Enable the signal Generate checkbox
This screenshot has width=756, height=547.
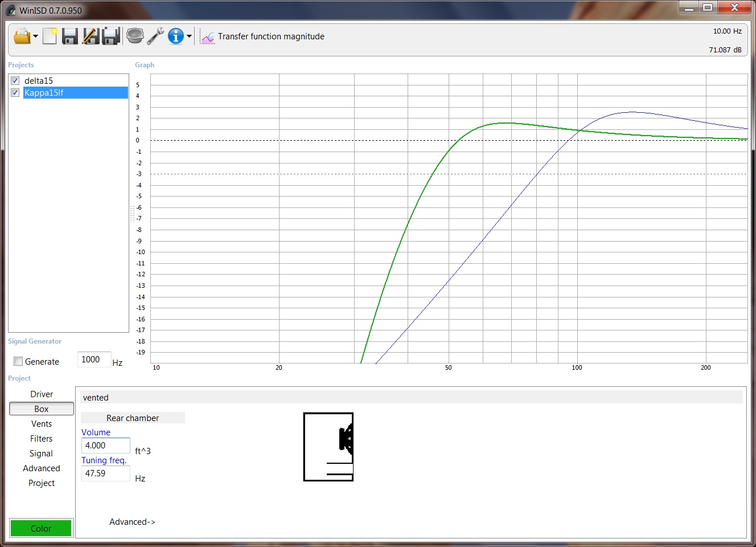[18, 361]
